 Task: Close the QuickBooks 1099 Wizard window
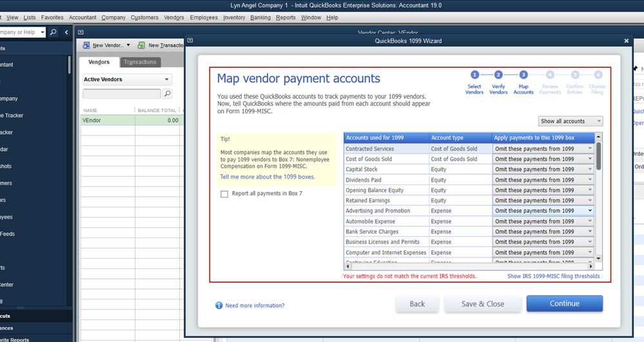(627, 41)
